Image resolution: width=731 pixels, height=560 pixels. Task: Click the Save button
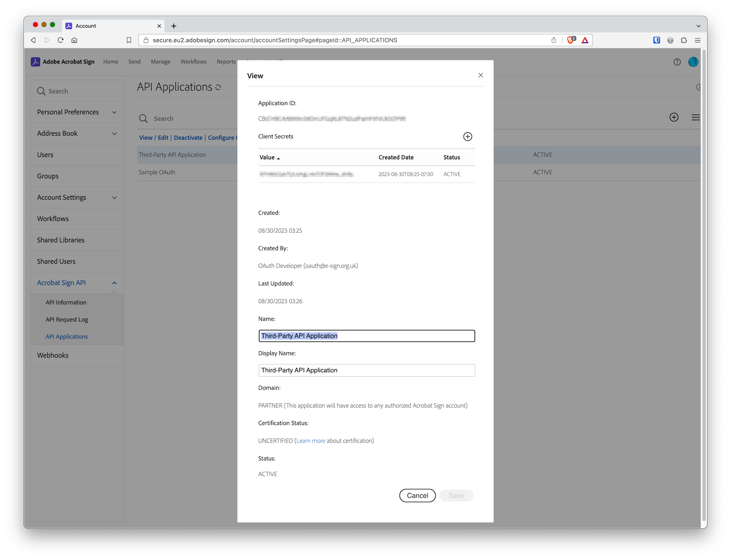(x=456, y=496)
